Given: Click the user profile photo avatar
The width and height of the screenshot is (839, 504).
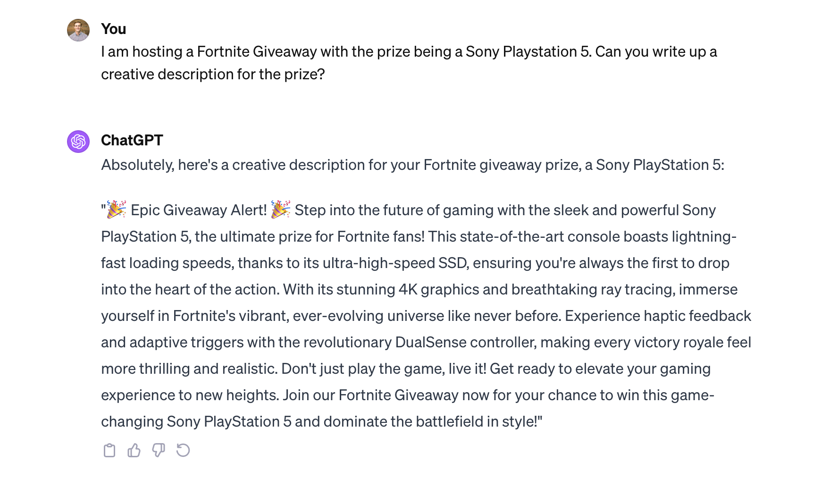Looking at the screenshot, I should point(78,30).
